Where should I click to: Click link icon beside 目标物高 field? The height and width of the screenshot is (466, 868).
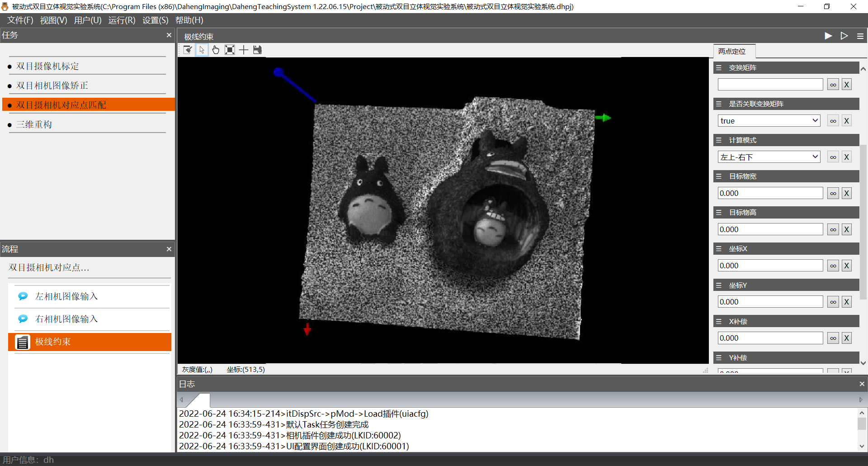point(833,229)
